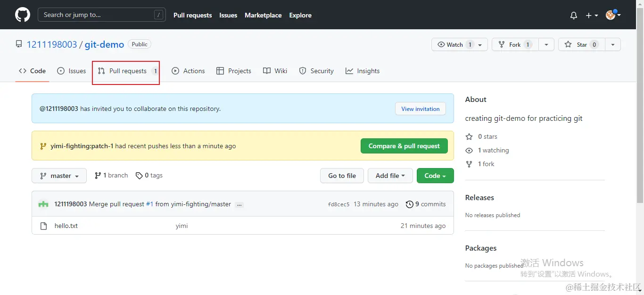Click the Public visibility badge
This screenshot has width=644, height=295.
140,44
